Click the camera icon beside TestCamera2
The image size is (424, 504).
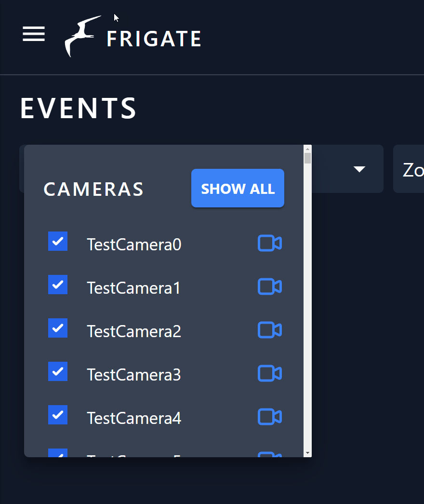click(270, 330)
